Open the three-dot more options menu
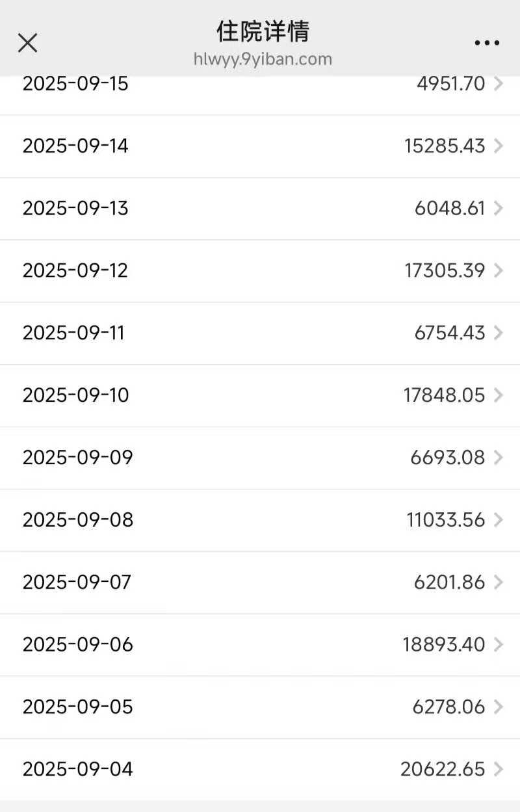Image resolution: width=520 pixels, height=812 pixels. click(487, 43)
